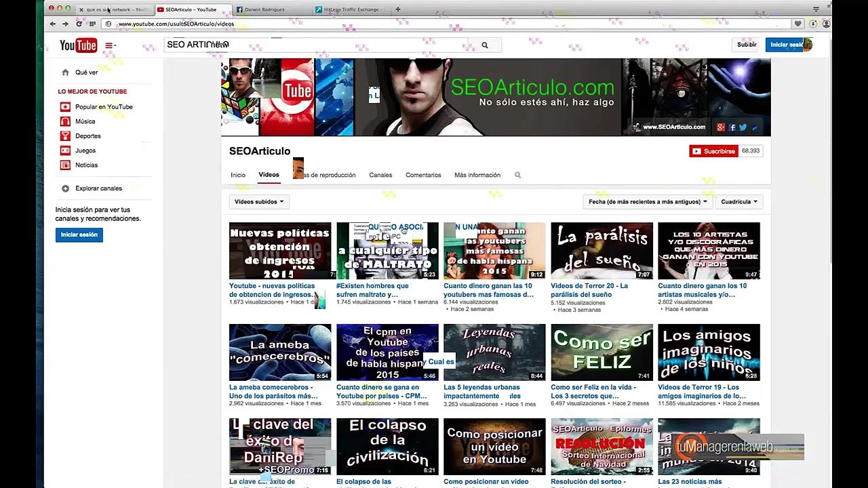Open Como posicionar un vídeo thumbnail

(x=494, y=446)
